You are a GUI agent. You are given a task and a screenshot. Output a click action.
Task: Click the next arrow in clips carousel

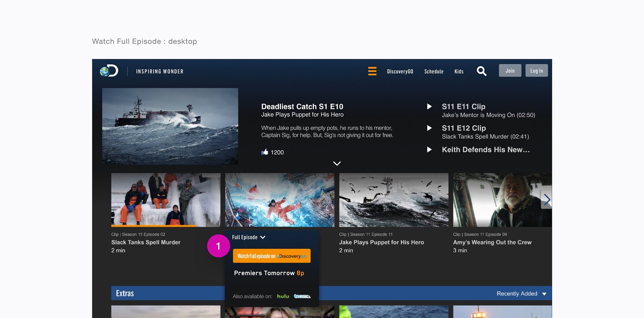click(547, 200)
